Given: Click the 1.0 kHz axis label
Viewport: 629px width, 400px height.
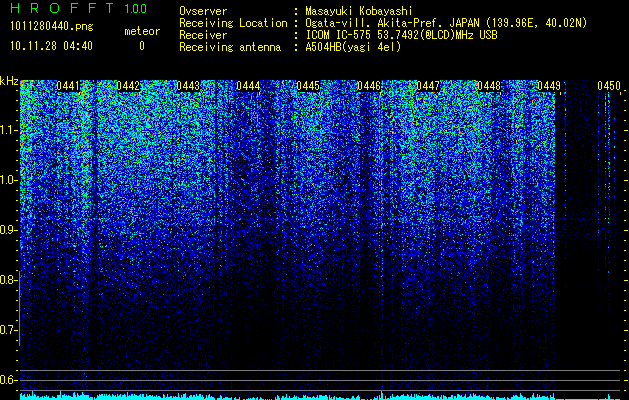Looking at the screenshot, I should pyautogui.click(x=8, y=180).
